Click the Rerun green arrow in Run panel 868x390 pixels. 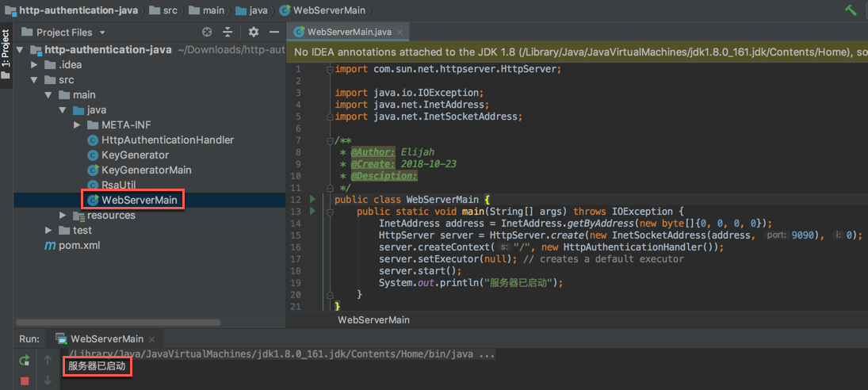pyautogui.click(x=25, y=361)
